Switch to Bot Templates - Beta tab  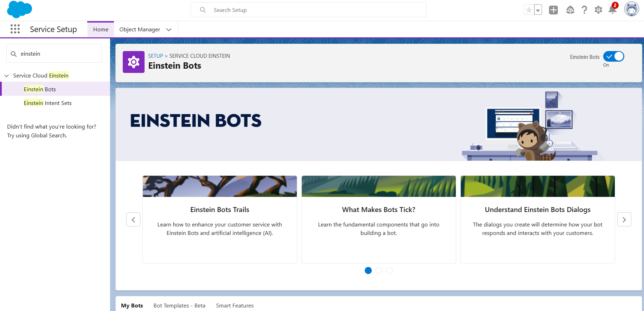179,305
